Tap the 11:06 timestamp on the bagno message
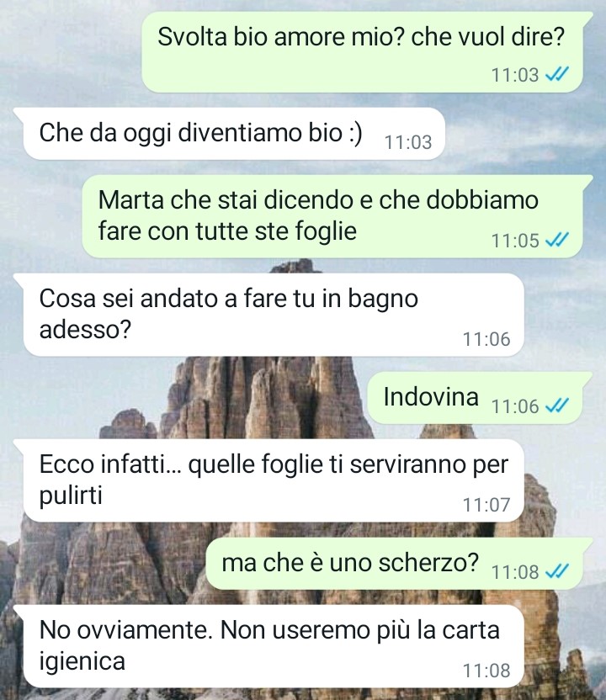Viewport: 606px width, 700px height. (x=486, y=339)
